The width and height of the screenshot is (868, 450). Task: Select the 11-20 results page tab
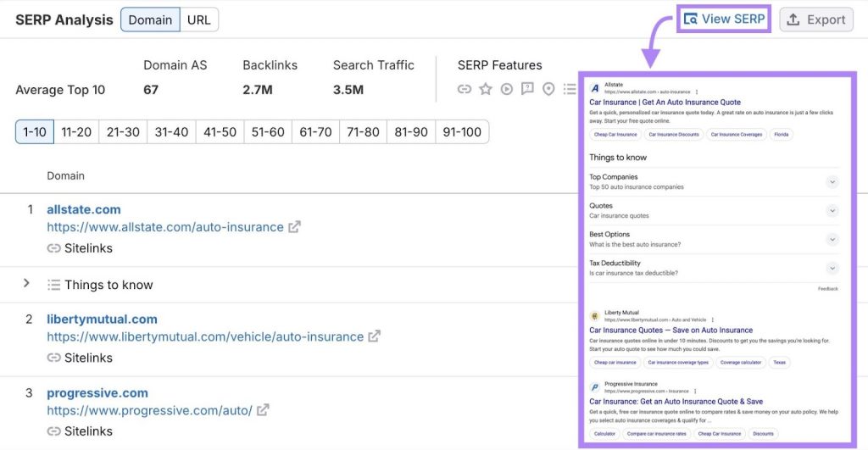point(76,131)
